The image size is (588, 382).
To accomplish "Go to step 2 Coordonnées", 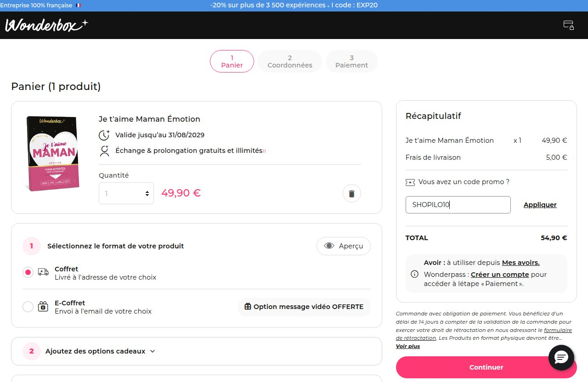I will click(x=290, y=61).
